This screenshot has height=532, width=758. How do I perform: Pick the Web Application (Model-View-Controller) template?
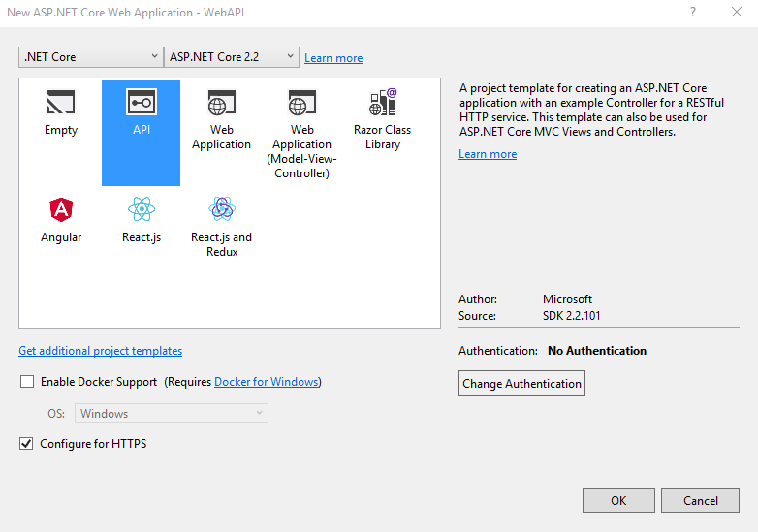coord(301,133)
